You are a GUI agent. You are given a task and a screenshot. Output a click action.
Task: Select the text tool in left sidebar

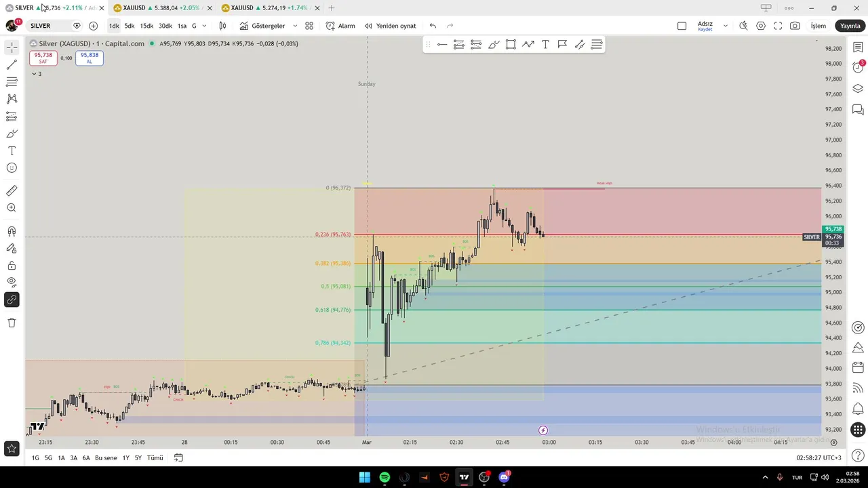12,150
